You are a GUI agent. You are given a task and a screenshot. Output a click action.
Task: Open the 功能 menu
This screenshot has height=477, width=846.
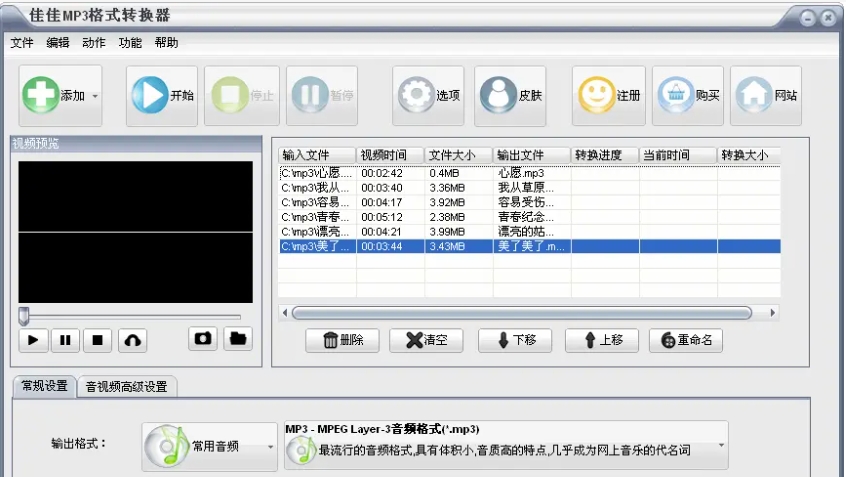tap(130, 43)
